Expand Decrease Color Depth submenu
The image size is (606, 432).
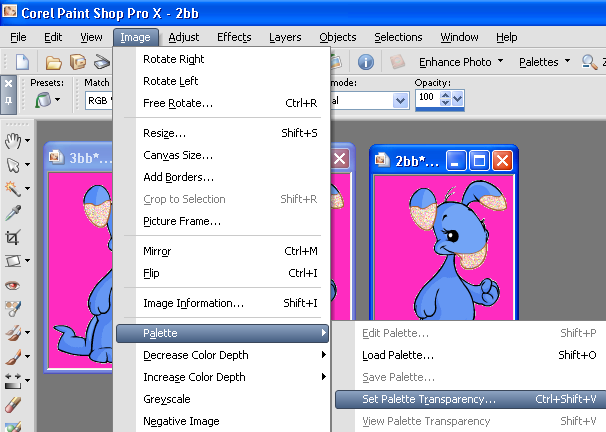point(223,355)
